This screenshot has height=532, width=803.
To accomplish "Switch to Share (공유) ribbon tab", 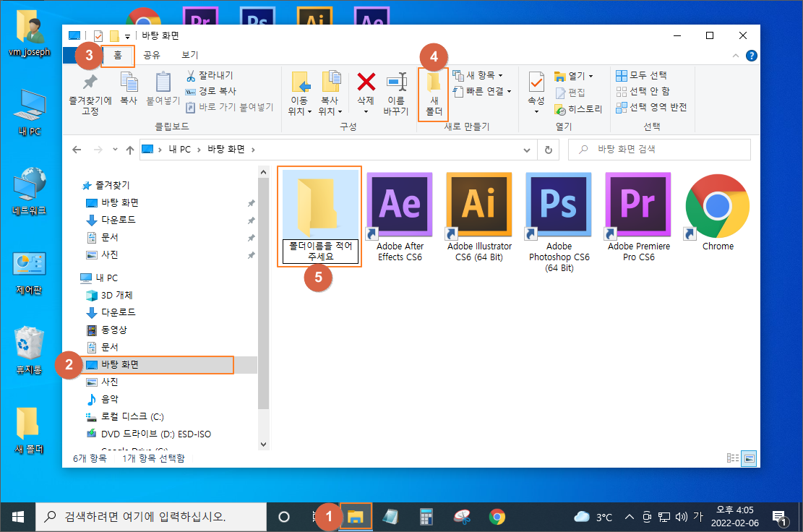I will (x=152, y=56).
